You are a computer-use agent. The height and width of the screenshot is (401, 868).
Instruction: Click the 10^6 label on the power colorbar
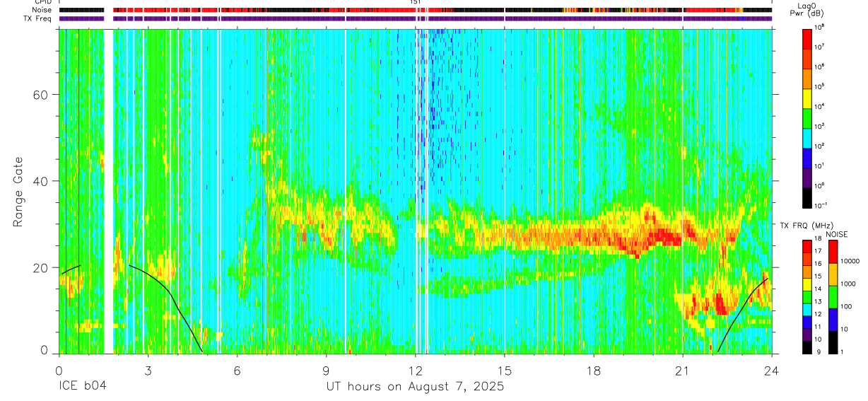coord(821,66)
